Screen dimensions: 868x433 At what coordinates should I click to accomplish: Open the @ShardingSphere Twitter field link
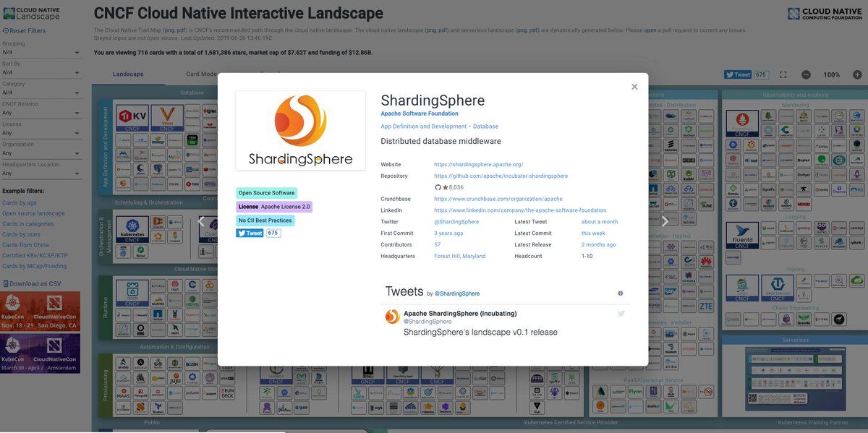point(456,222)
